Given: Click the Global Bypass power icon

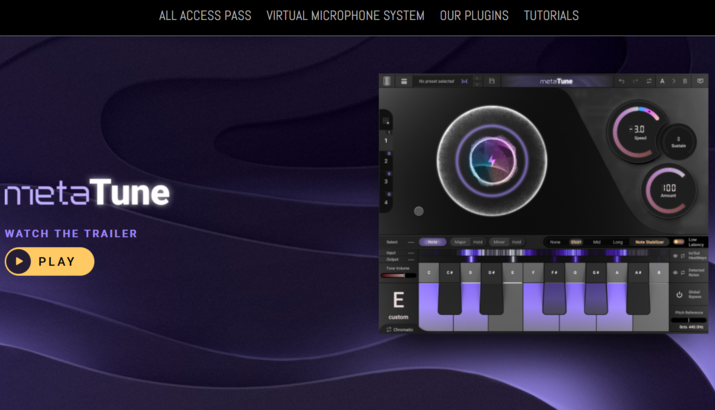Looking at the screenshot, I should pyautogui.click(x=679, y=295).
